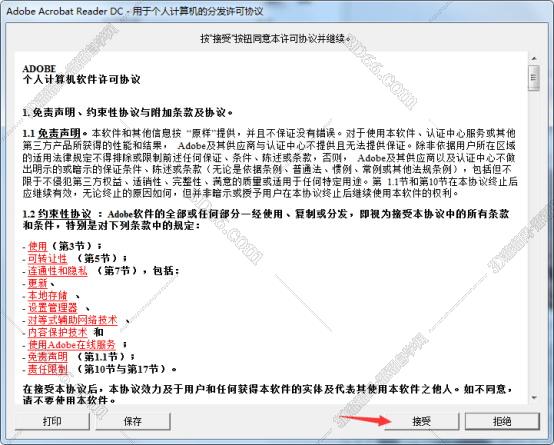
Task: Open the 对等式辅助网络技术 link
Action: pos(72,320)
